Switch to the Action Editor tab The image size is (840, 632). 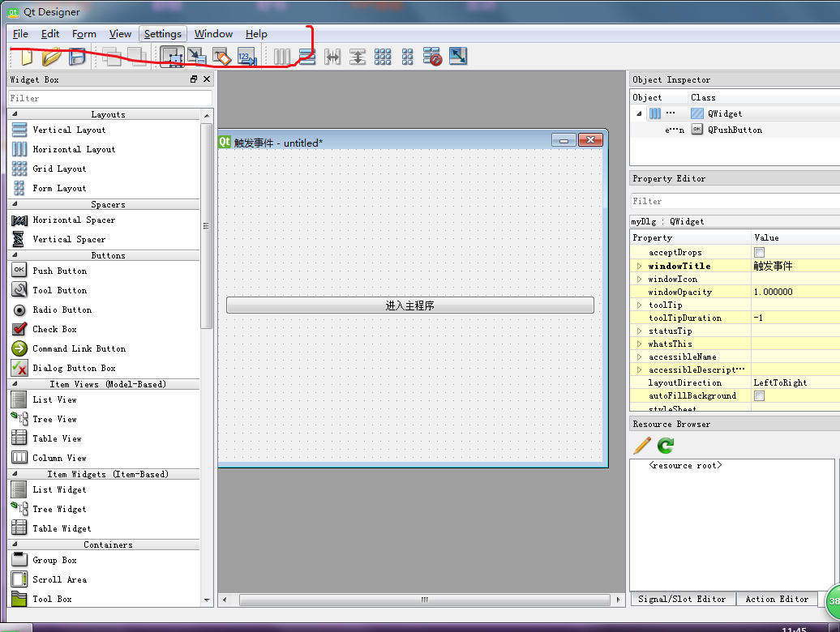point(777,599)
